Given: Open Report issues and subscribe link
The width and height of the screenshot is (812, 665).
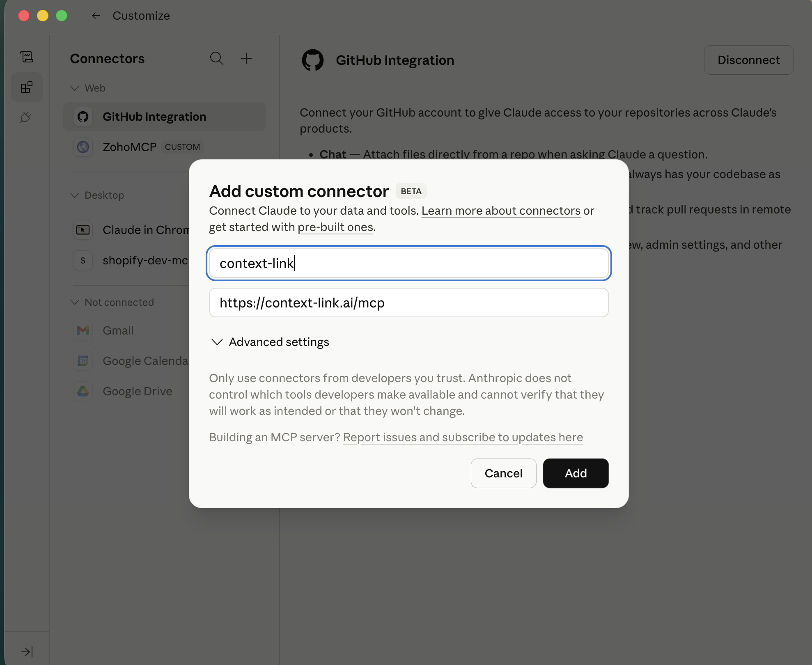Looking at the screenshot, I should (463, 437).
